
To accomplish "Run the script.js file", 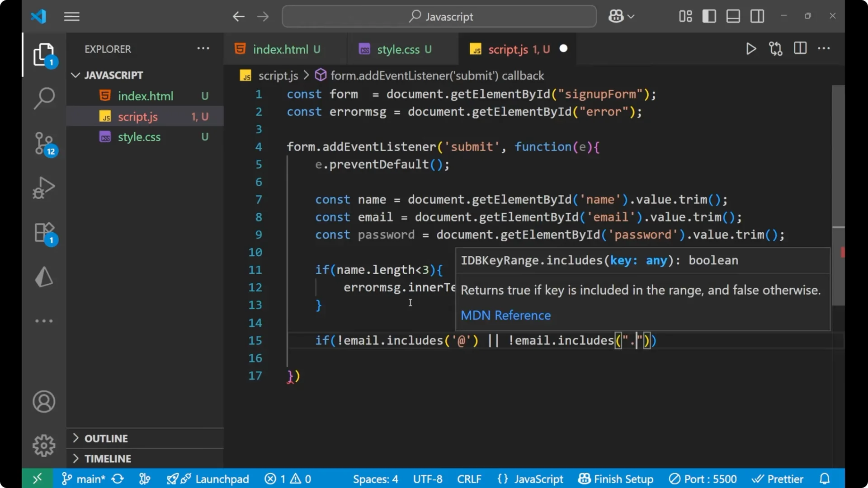I will pos(751,49).
